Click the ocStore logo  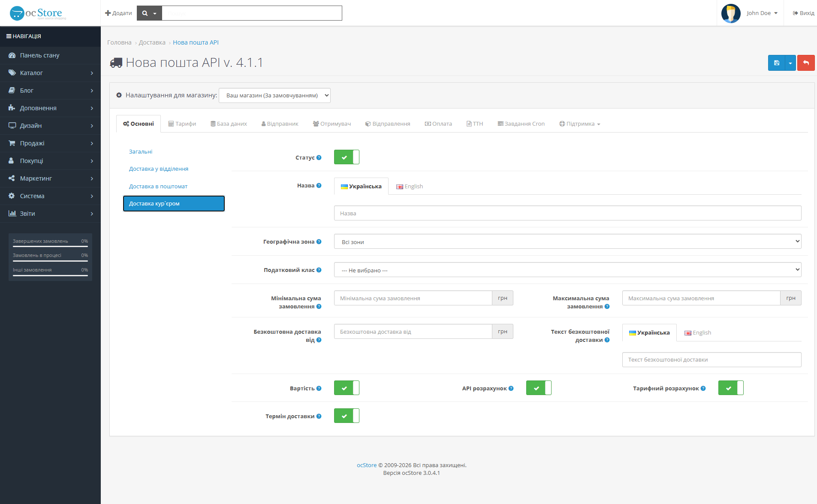click(x=38, y=13)
